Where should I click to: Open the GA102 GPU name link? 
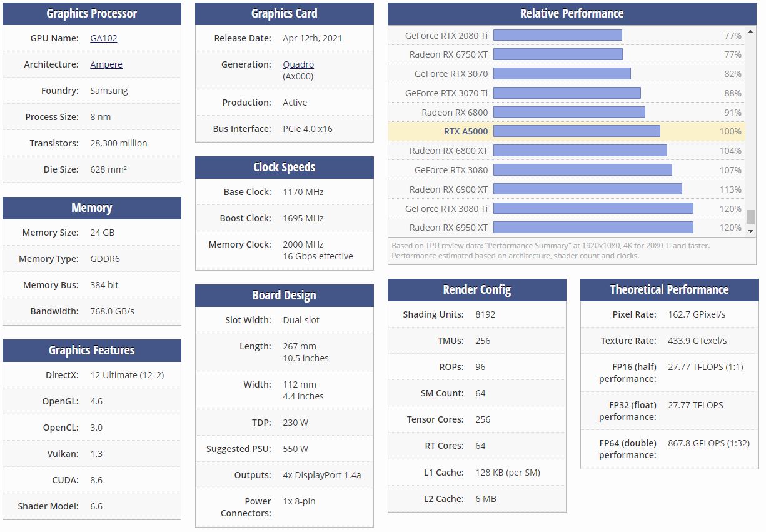pos(104,38)
